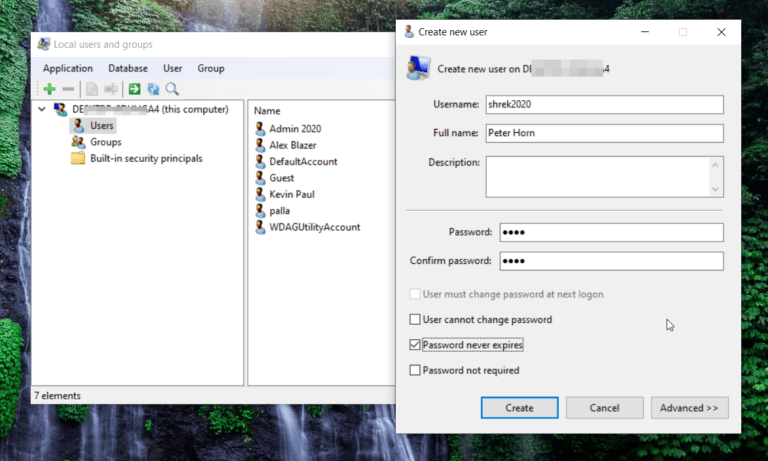Click the Kevin Paul user icon
The height and width of the screenshot is (461, 768).
tap(260, 194)
